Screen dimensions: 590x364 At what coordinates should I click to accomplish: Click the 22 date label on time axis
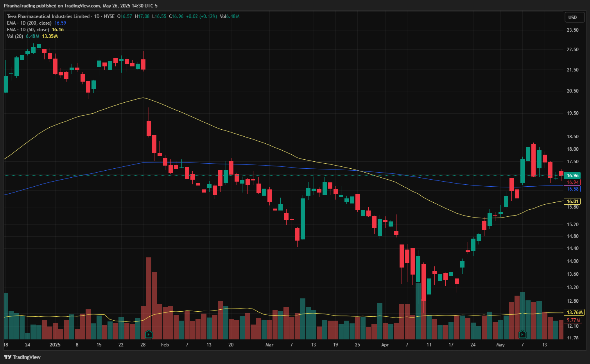click(x=121, y=345)
